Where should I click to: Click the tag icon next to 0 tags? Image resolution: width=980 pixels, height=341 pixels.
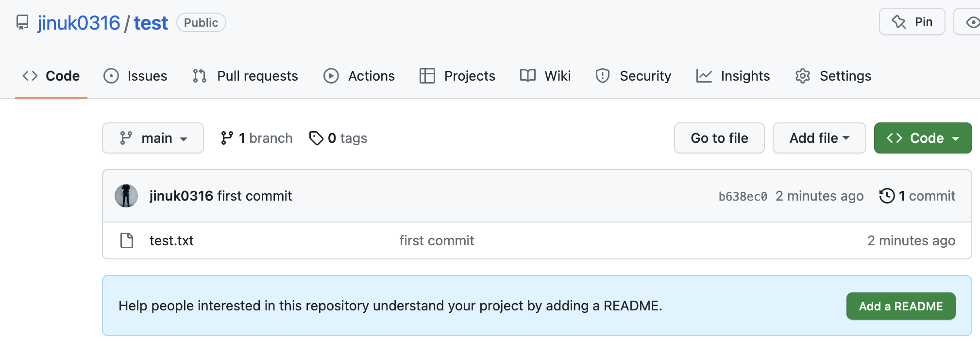pyautogui.click(x=316, y=138)
